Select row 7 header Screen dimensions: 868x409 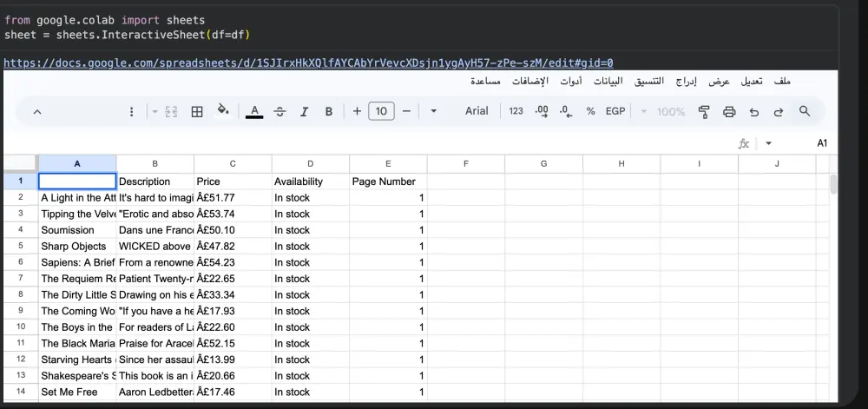click(21, 278)
